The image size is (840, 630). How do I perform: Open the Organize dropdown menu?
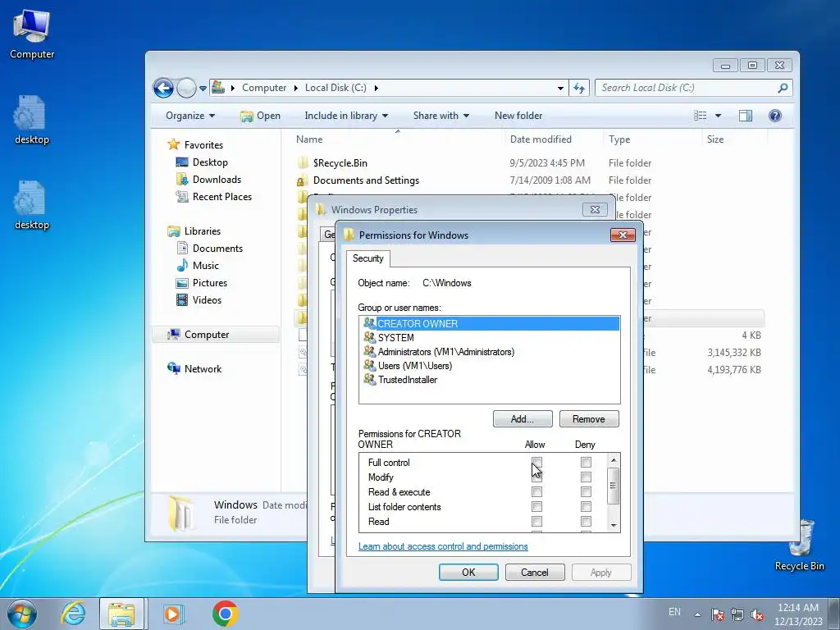coord(190,116)
